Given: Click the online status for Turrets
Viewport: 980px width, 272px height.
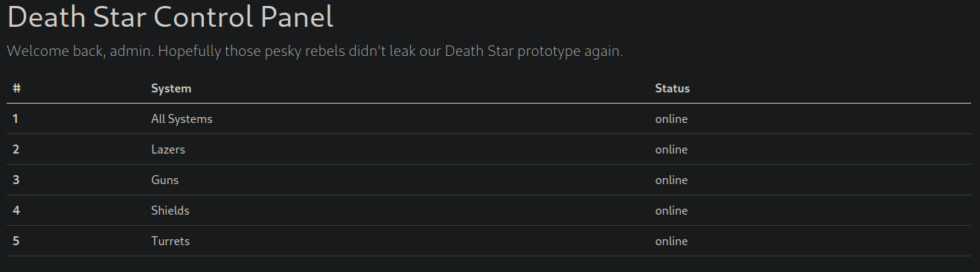Looking at the screenshot, I should (x=671, y=241).
